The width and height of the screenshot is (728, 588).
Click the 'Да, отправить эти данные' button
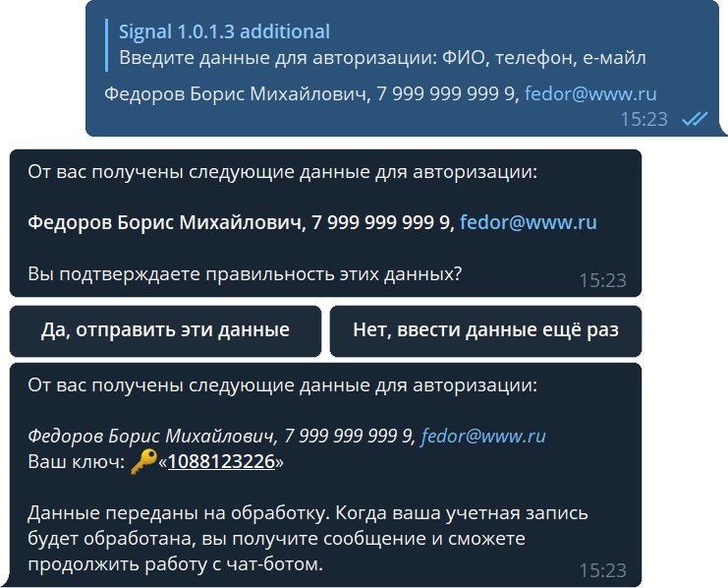point(165,331)
